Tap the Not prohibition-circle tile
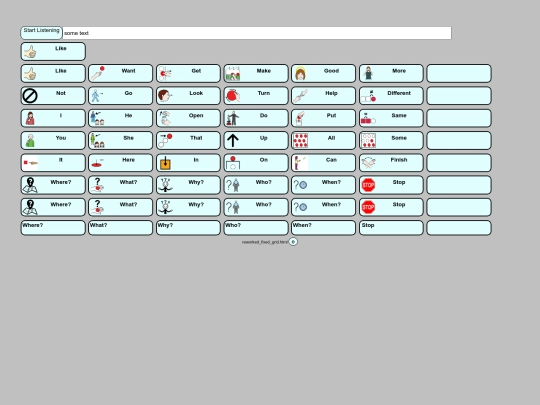Image resolution: width=540 pixels, height=405 pixels. click(x=53, y=96)
